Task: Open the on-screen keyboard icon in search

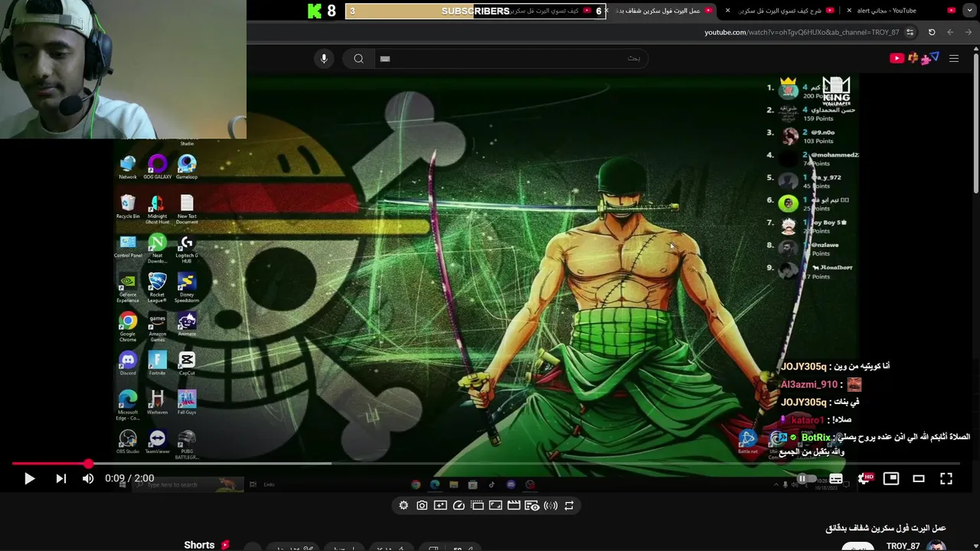Action: [385, 58]
